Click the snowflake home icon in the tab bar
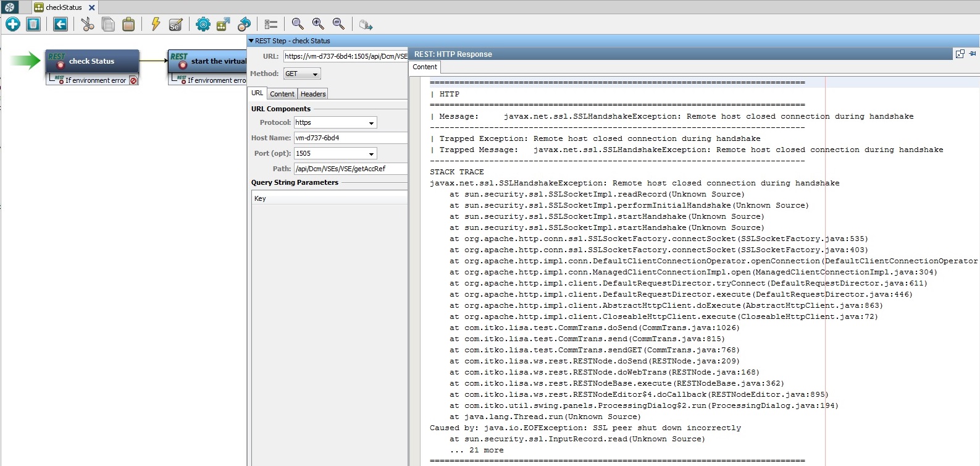Screen dimensions: 980x466 point(9,7)
